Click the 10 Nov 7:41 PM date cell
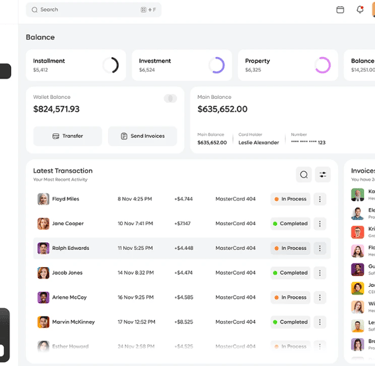Image resolution: width=375 pixels, height=366 pixels. tap(135, 224)
